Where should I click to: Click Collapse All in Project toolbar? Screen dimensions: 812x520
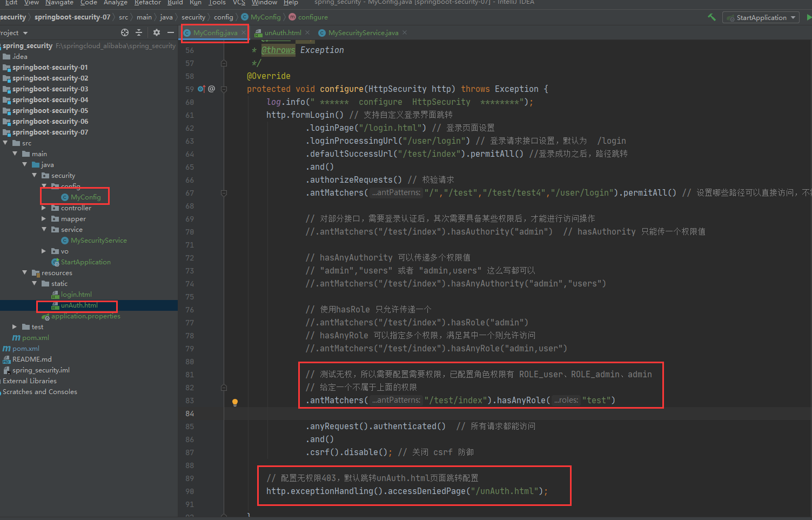(x=139, y=32)
